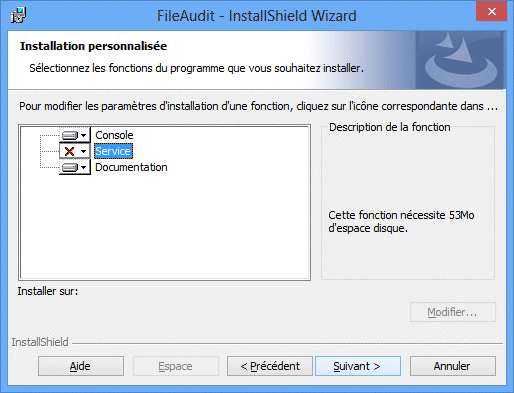This screenshot has height=393, width=514.
Task: Click empty area of the feature tree list
Action: tap(165, 227)
